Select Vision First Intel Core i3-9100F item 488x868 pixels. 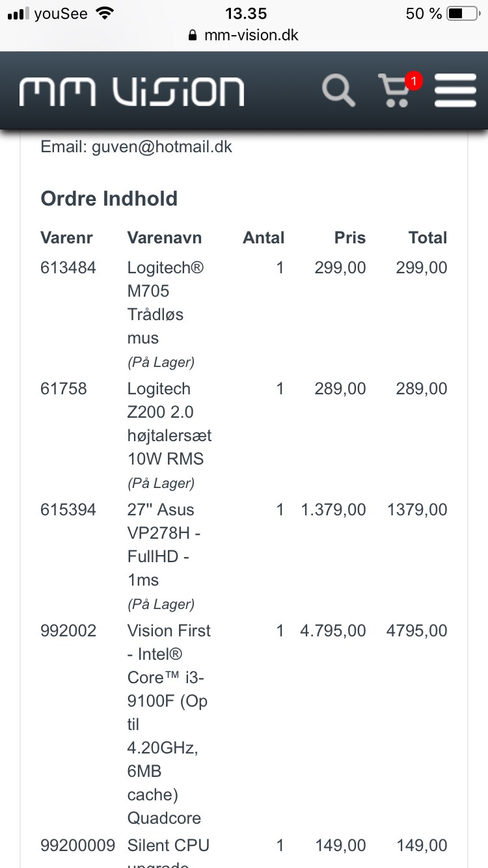(x=169, y=724)
